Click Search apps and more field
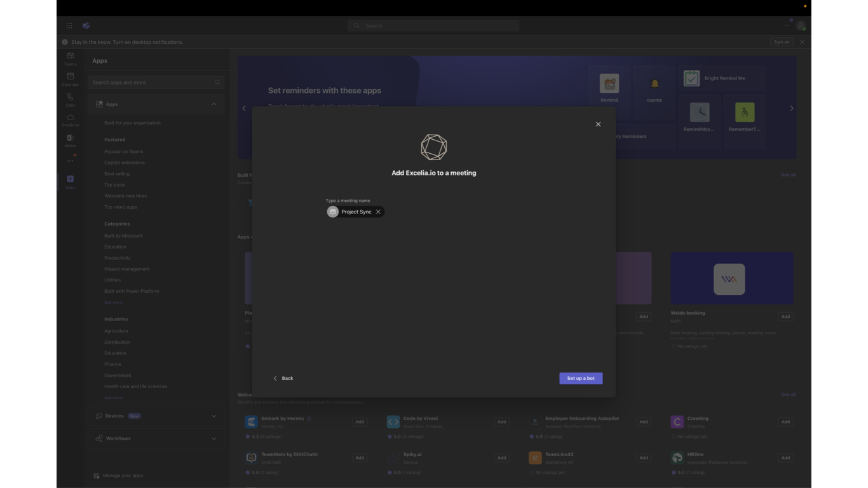The image size is (868, 488). click(156, 83)
